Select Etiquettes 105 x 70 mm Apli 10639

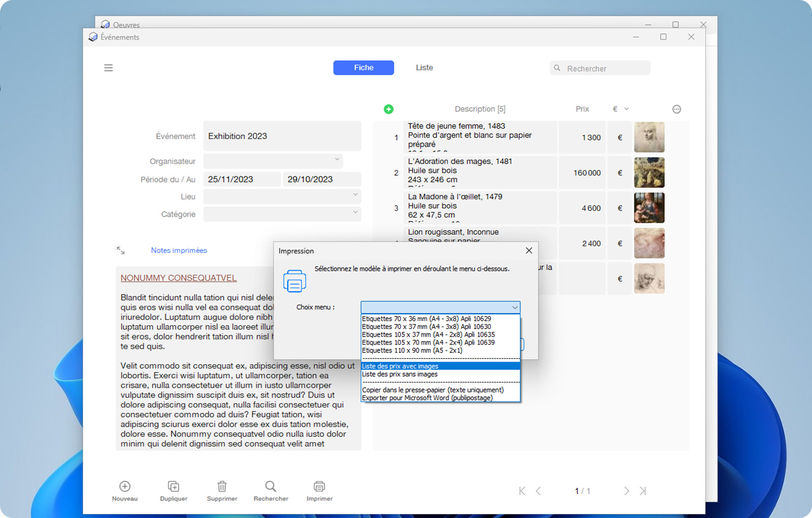pos(441,343)
